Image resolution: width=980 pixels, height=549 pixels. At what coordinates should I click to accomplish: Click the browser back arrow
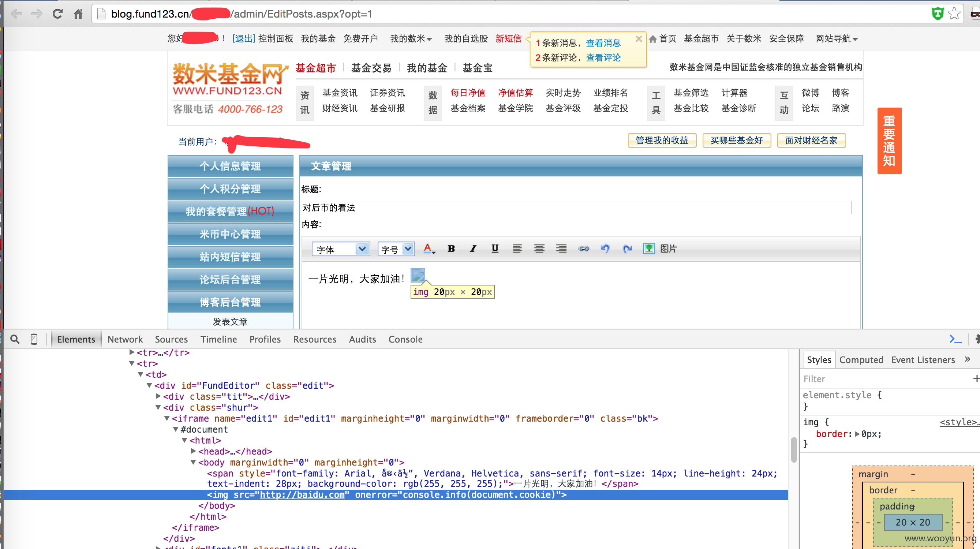coord(16,14)
